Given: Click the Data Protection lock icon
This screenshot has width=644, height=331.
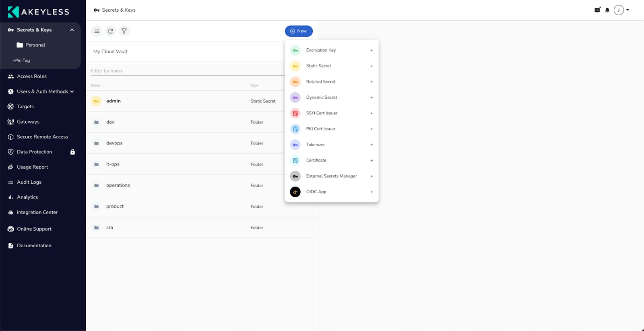Looking at the screenshot, I should pos(72,152).
